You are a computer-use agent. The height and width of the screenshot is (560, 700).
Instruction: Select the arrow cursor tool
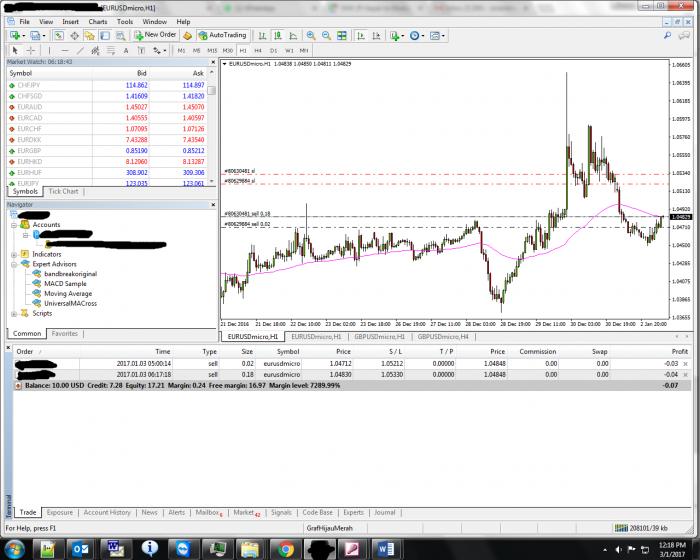[x=15, y=50]
